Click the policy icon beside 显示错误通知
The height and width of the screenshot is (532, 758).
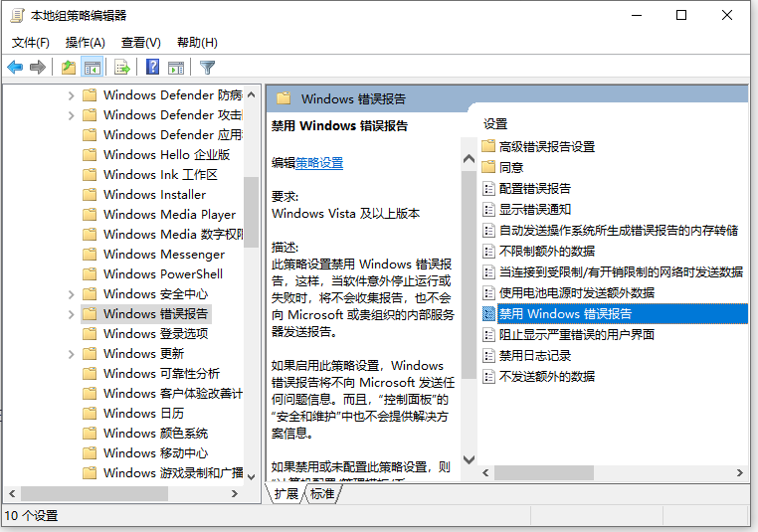tap(488, 209)
